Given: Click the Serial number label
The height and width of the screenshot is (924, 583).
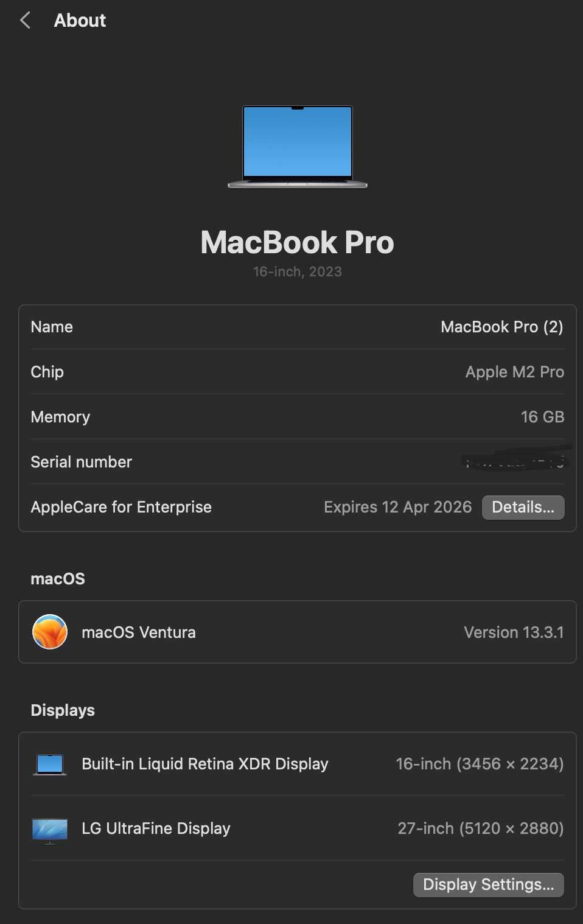Looking at the screenshot, I should click(x=81, y=462).
